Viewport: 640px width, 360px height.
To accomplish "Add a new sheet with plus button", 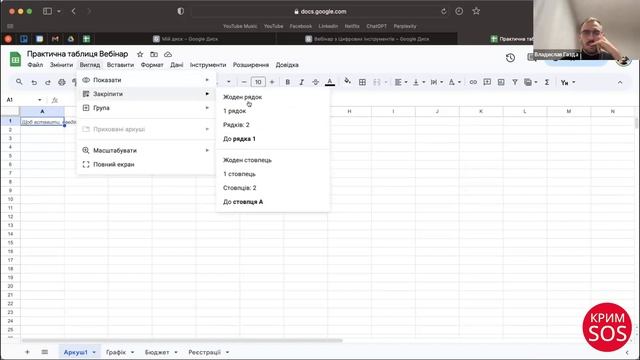I will pyautogui.click(x=27, y=352).
